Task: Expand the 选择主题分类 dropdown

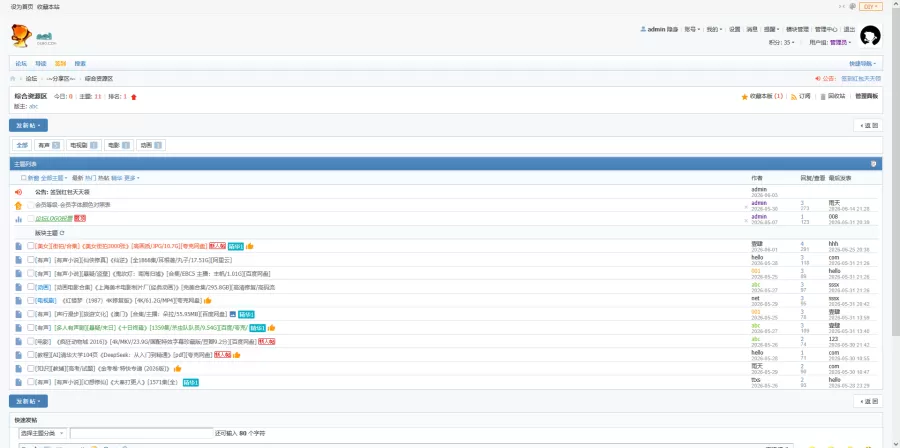Action: [x=43, y=433]
